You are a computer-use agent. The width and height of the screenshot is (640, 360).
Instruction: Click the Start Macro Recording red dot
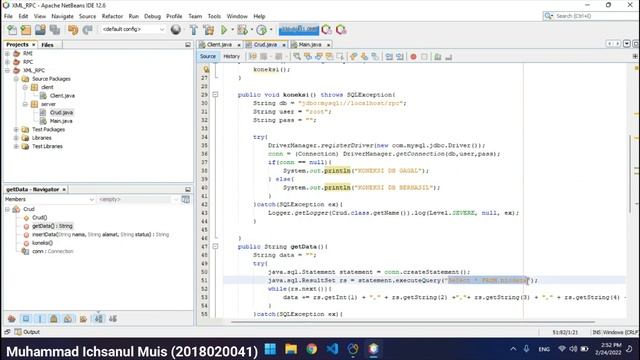point(413,57)
